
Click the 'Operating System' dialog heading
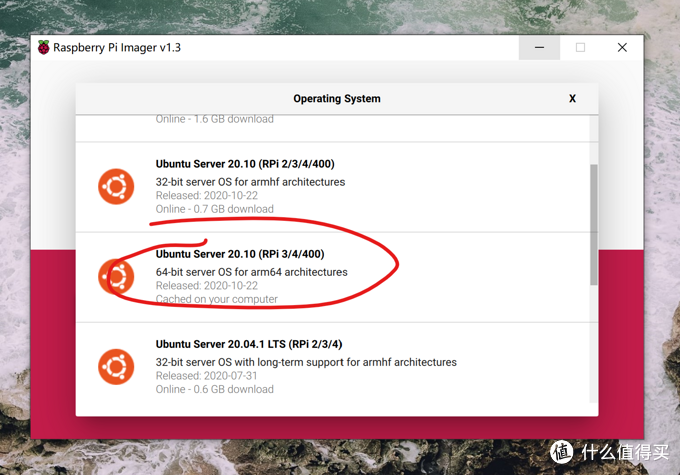coord(337,99)
